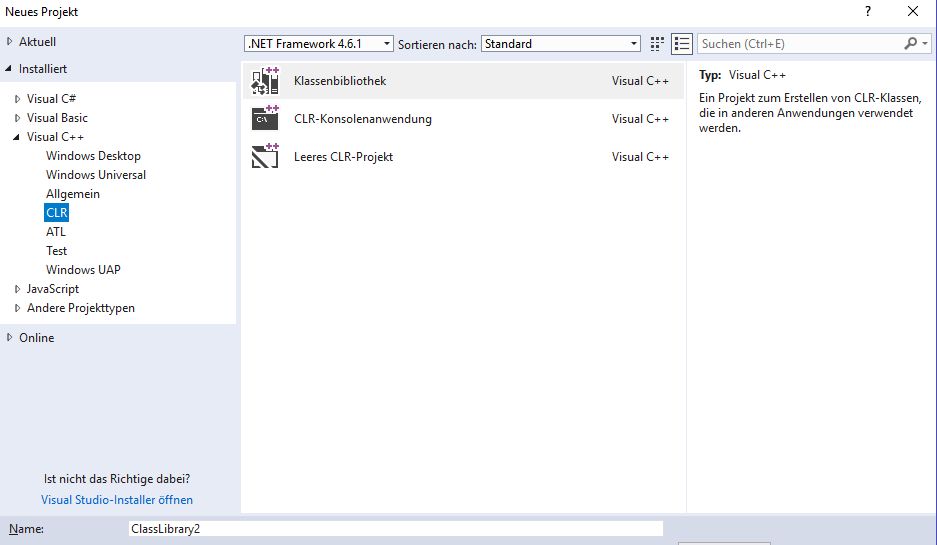
Task: Select the Test category
Action: [x=56, y=250]
